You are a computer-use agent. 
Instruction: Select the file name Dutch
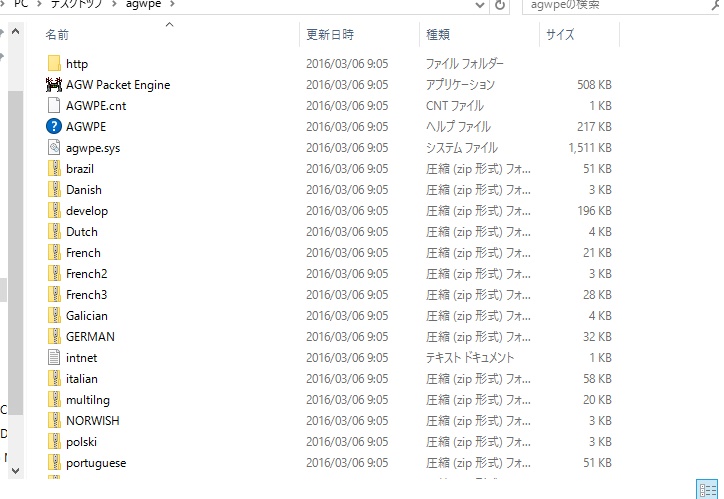point(82,232)
